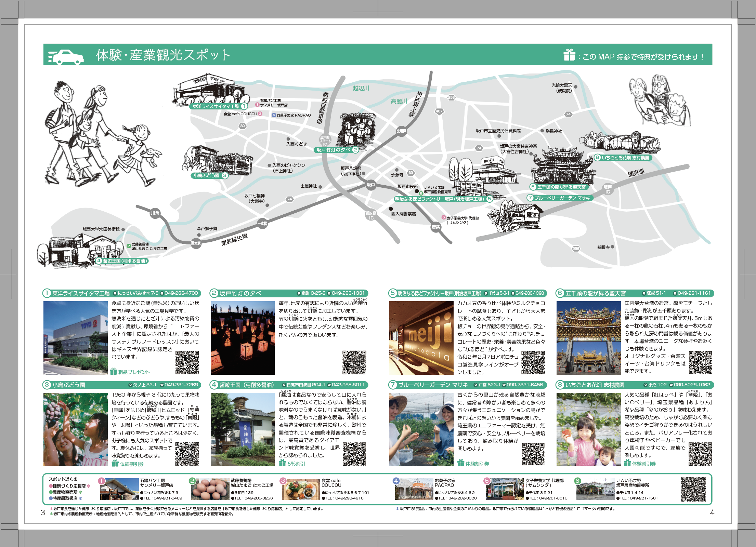Open the lunch plate photo for 食堂 cafe COUCOU
The image size is (756, 547).
pos(301,489)
